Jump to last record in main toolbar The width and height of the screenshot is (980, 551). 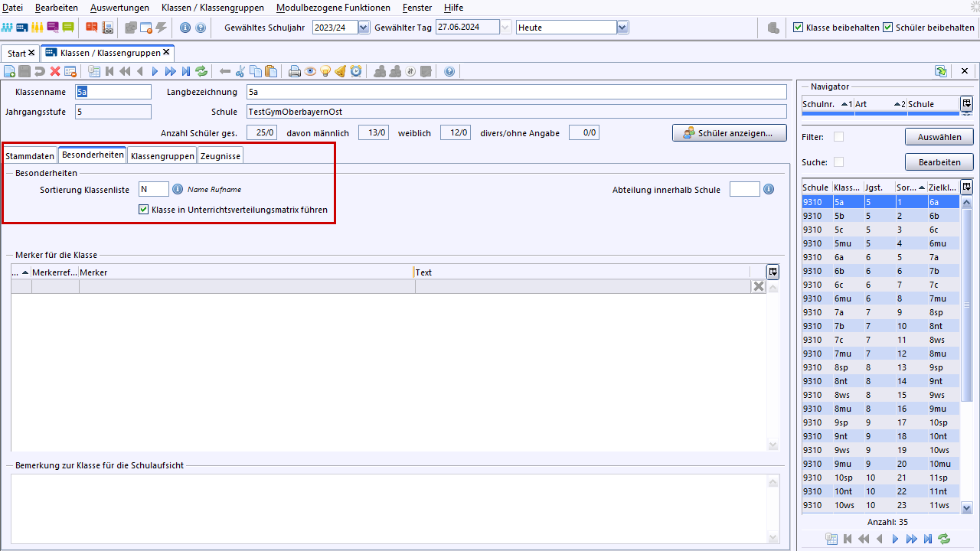[185, 71]
